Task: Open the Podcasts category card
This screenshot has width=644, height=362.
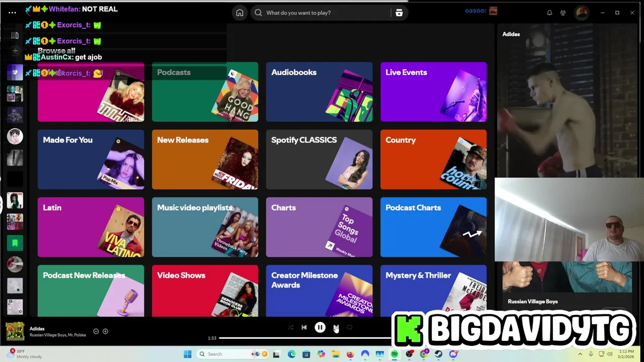Action: click(205, 92)
